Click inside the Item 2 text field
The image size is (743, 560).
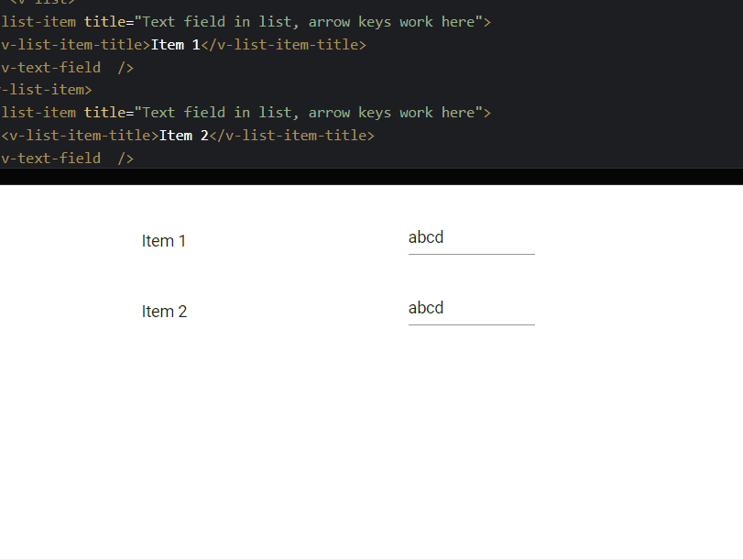[x=471, y=308]
